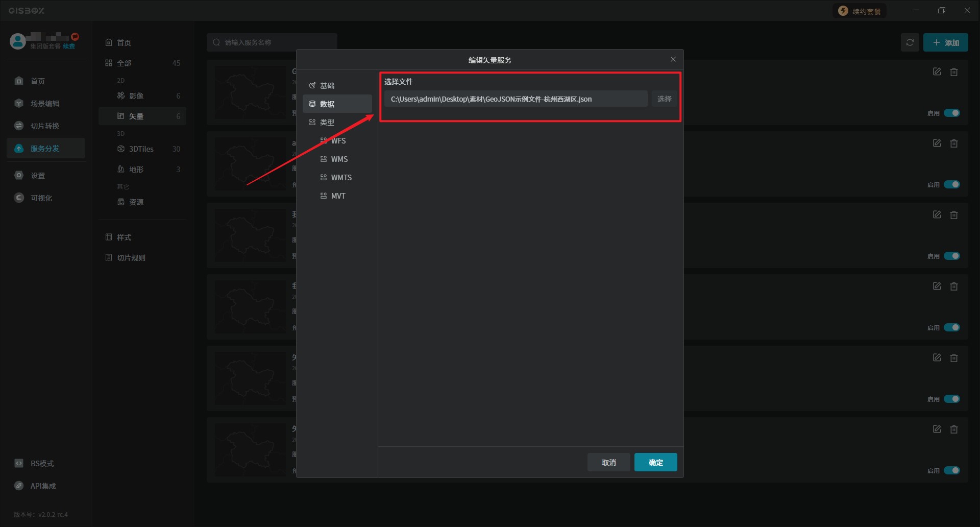Image resolution: width=980 pixels, height=527 pixels.
Task: Expand the 类型 section in dialog
Action: point(327,123)
